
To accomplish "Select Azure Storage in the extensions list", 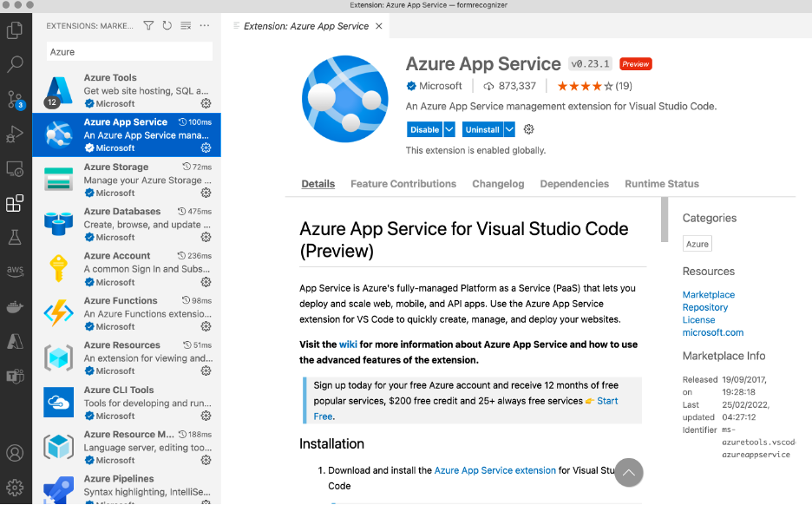I will 127,180.
